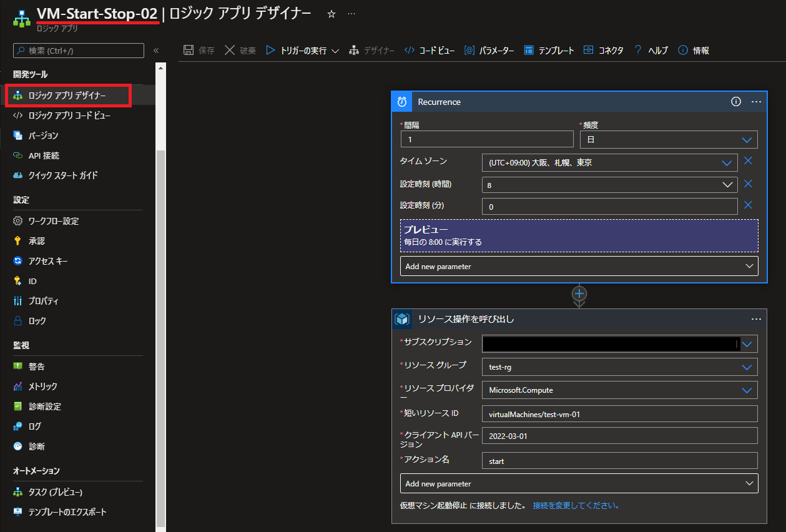Image resolution: width=786 pixels, height=532 pixels.
Task: Open the サブスクリプション dropdown
Action: [620, 343]
